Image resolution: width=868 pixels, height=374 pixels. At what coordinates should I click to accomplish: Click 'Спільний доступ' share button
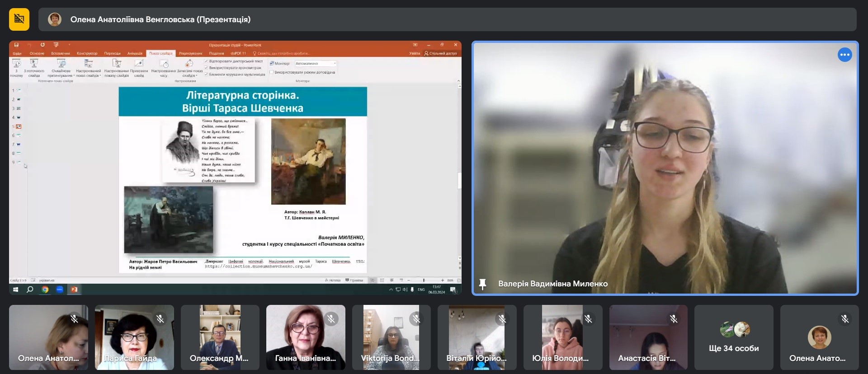440,53
